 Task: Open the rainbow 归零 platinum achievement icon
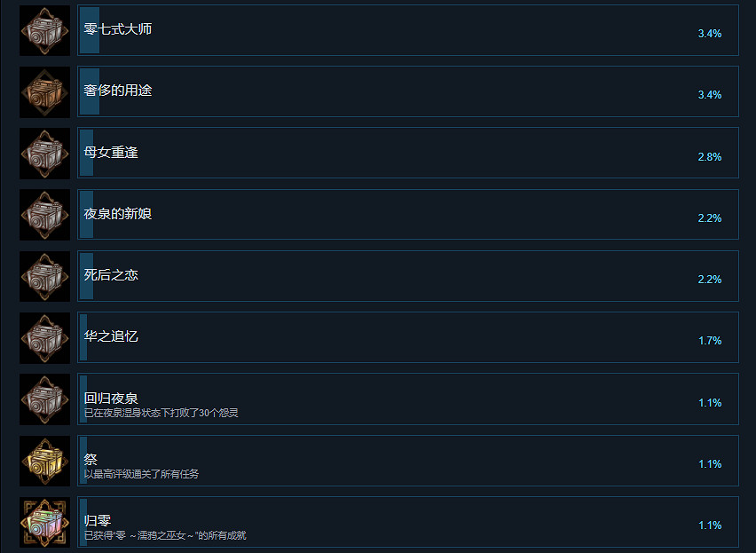(x=45, y=522)
